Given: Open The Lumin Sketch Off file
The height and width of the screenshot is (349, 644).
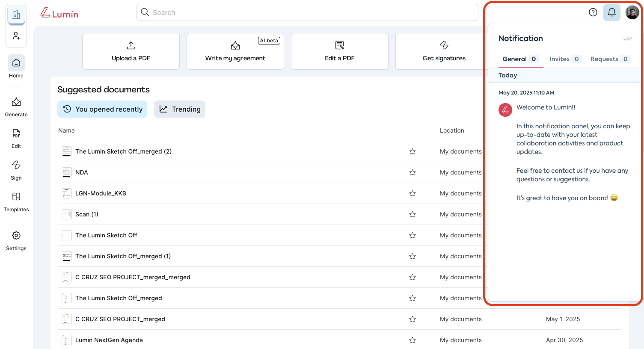Looking at the screenshot, I should [x=106, y=235].
